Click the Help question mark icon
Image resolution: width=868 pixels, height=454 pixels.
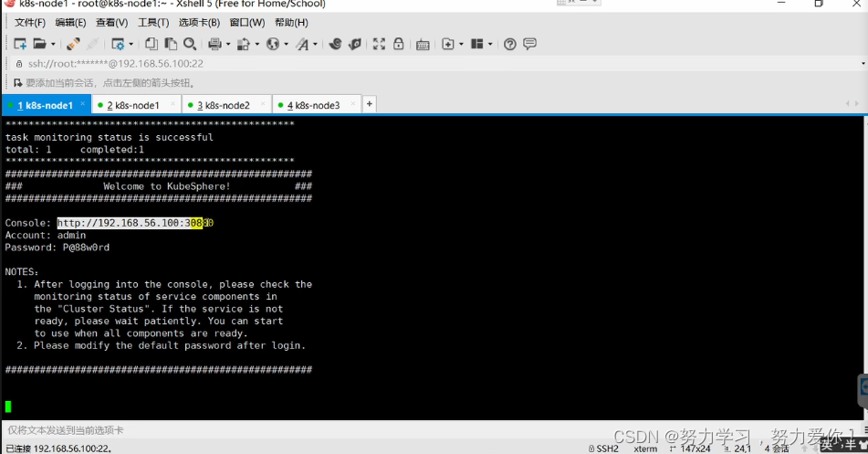(x=510, y=44)
